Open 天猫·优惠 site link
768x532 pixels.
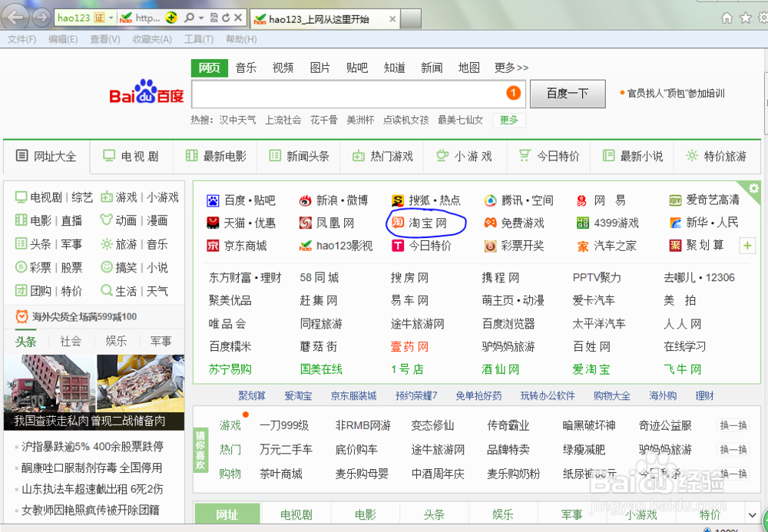coord(241,223)
